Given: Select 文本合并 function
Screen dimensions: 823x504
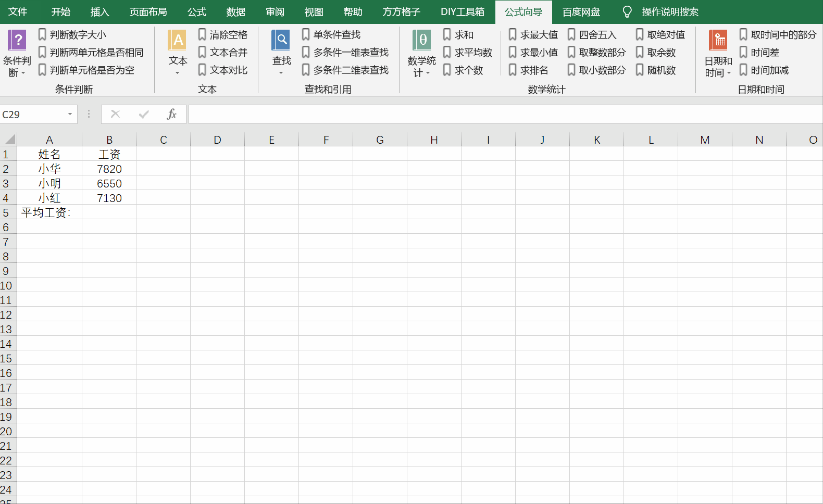Looking at the screenshot, I should point(223,52).
